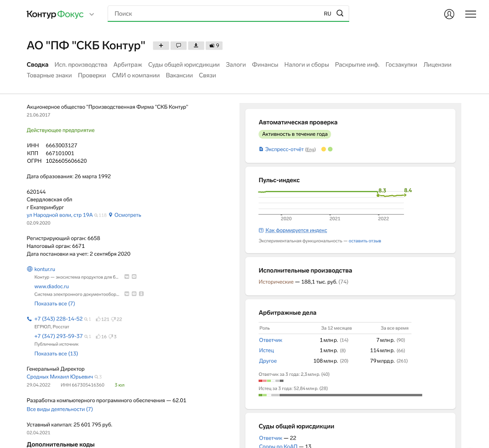The width and height of the screenshot is (489, 448).
Task: Click the Активность в течение года badge
Action: point(295,134)
